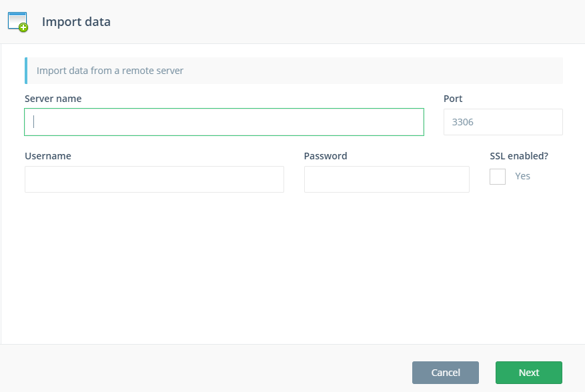Focus the Server name input field

click(x=224, y=122)
